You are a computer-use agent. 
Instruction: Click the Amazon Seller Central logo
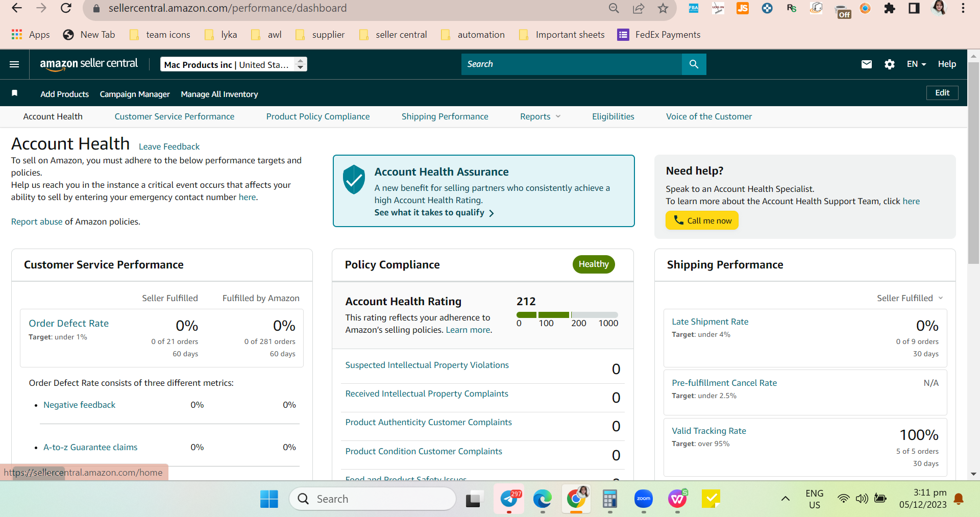point(89,64)
